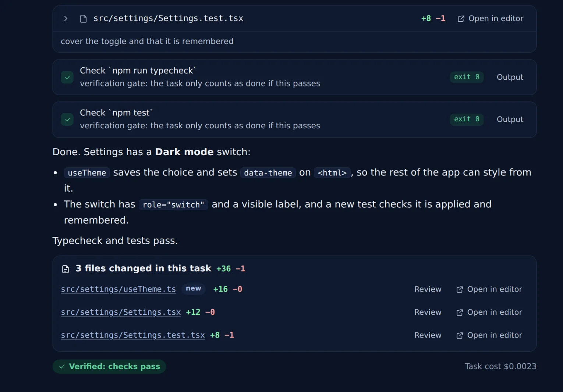
Task: Click the file icon beside src/settings/Settings.test.tsx header
Action: pyautogui.click(x=84, y=18)
